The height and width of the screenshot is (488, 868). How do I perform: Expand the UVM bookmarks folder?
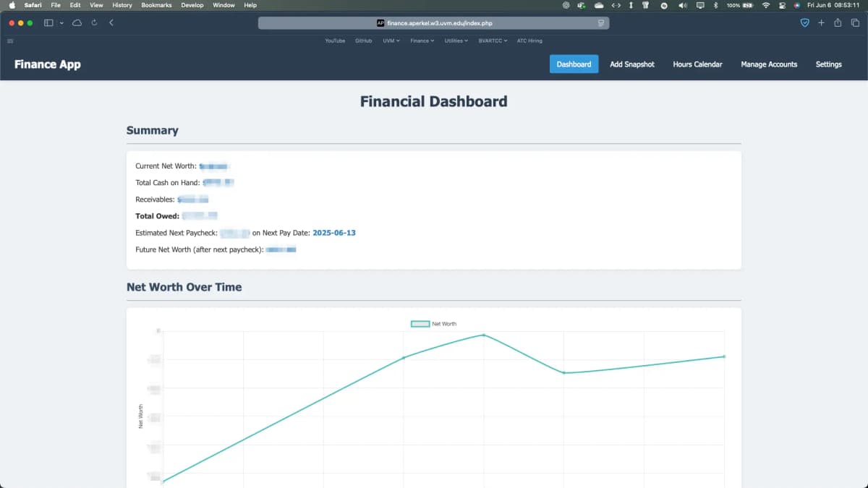(392, 41)
